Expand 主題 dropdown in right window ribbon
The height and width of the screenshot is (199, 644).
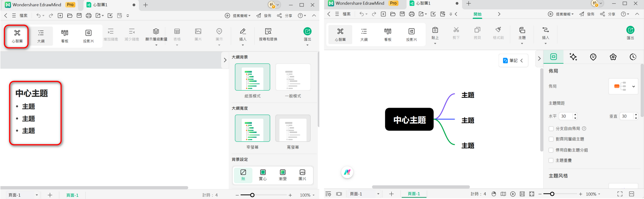coord(522,44)
